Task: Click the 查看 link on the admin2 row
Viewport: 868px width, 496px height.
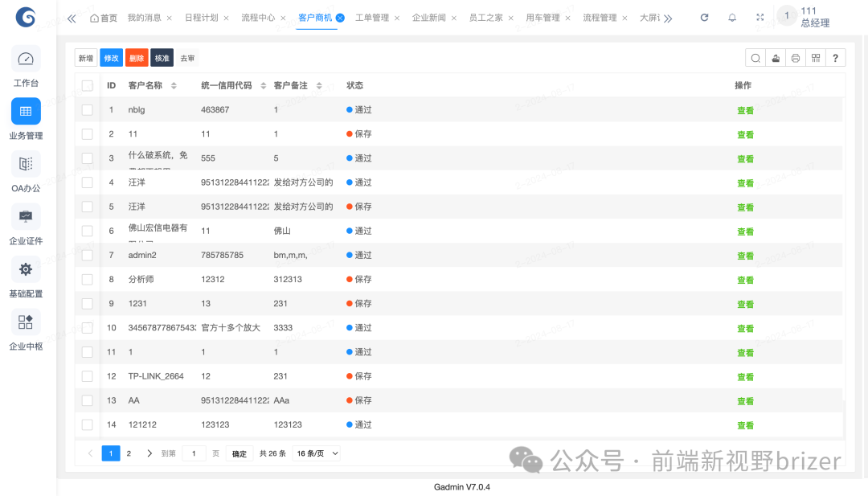Action: point(745,255)
